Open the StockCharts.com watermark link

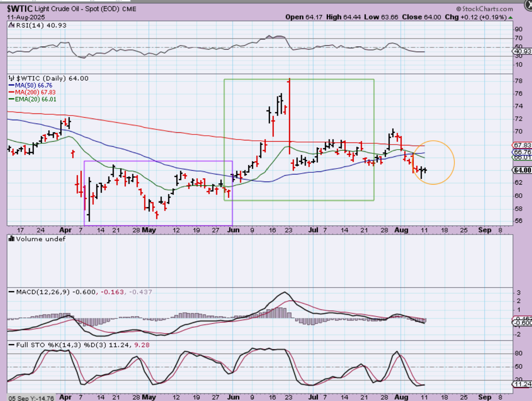tap(487, 9)
